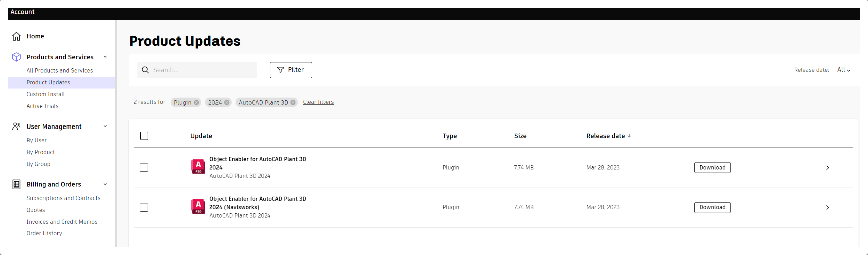
Task: Download the Navisworks Object Enabler plugin
Action: pyautogui.click(x=712, y=207)
